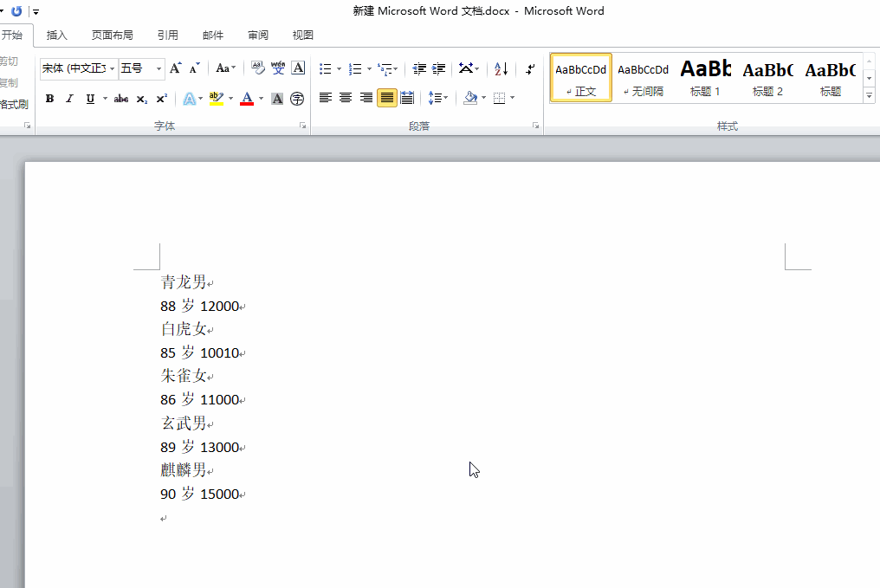The height and width of the screenshot is (588, 880).
Task: Open the 字体 dialog launcher in the corner
Action: coord(302,126)
